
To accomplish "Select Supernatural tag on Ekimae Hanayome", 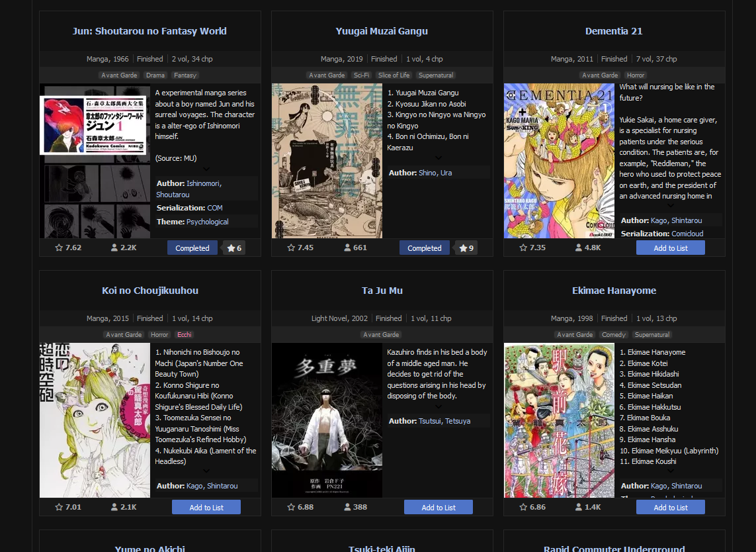I will (x=652, y=334).
